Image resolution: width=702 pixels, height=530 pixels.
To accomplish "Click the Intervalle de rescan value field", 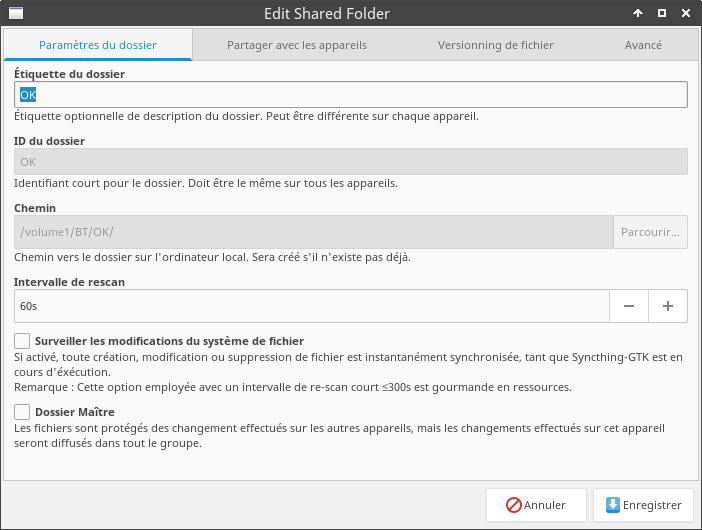I will tap(312, 306).
